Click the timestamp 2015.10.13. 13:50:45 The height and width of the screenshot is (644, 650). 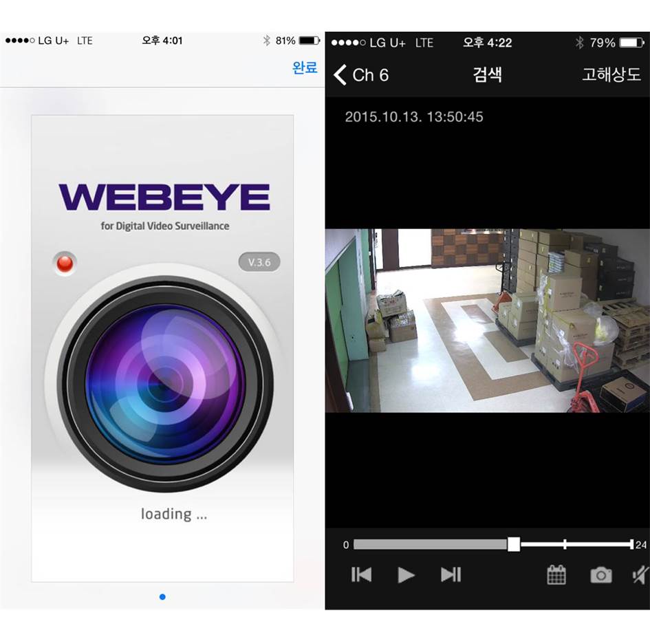414,117
